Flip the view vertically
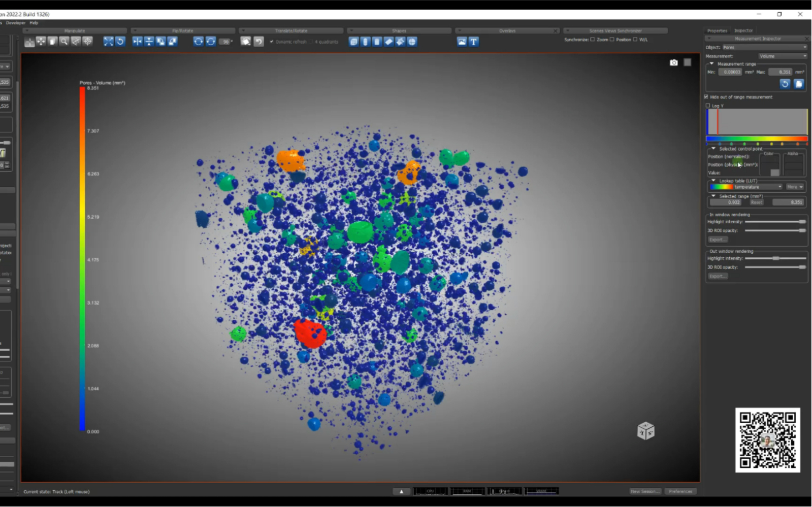812x507 pixels. click(149, 42)
